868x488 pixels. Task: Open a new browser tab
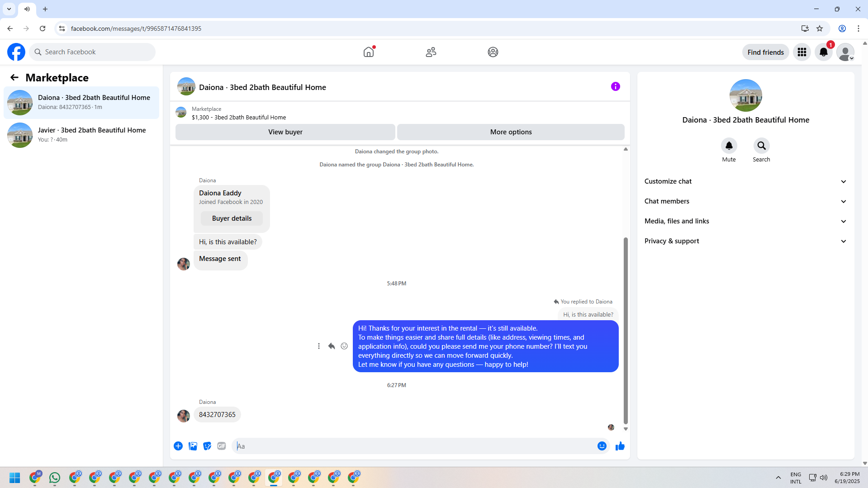(x=45, y=9)
